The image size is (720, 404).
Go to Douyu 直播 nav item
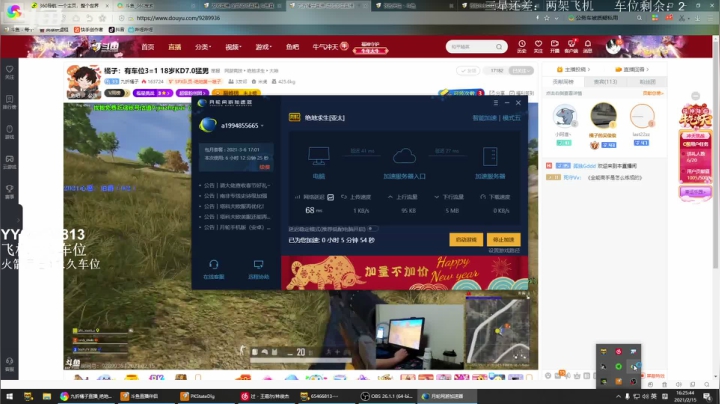pyautogui.click(x=174, y=47)
